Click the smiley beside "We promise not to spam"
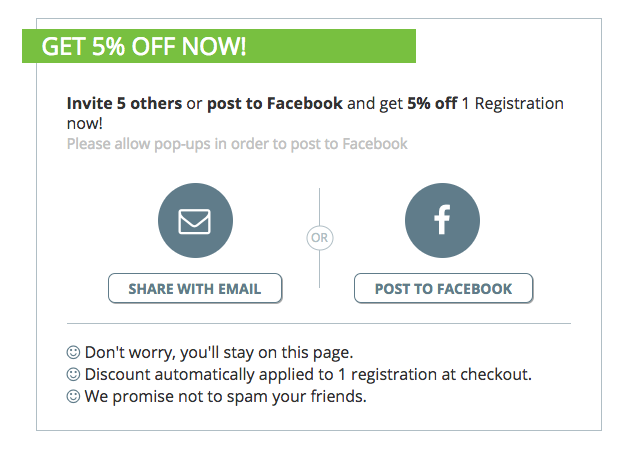This screenshot has width=644, height=451. click(73, 396)
